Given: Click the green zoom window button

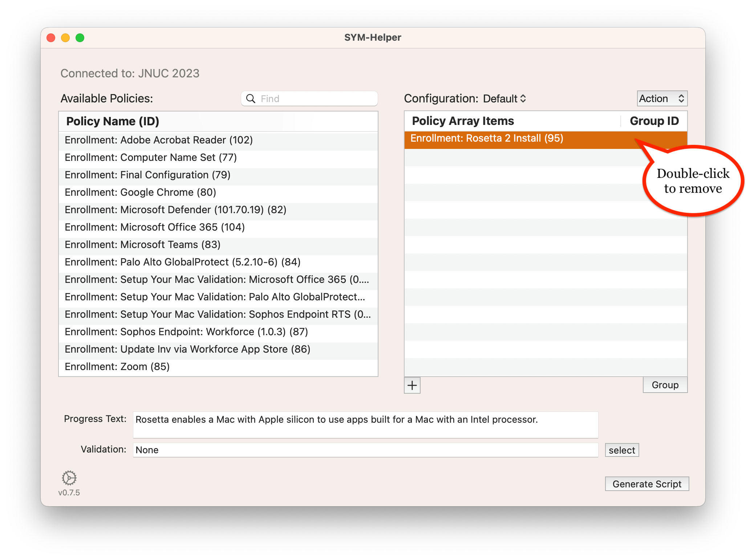Looking at the screenshot, I should click(80, 38).
